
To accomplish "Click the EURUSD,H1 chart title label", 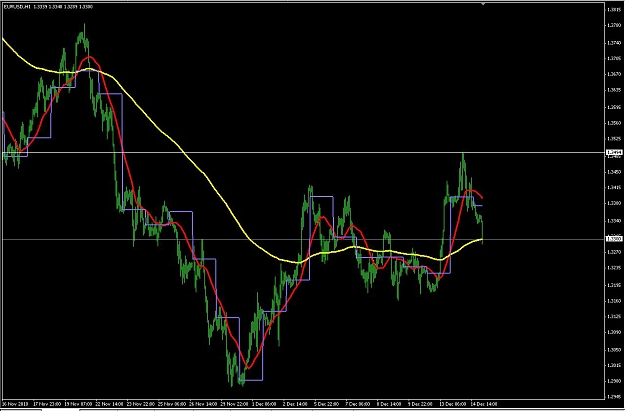I will [17, 7].
